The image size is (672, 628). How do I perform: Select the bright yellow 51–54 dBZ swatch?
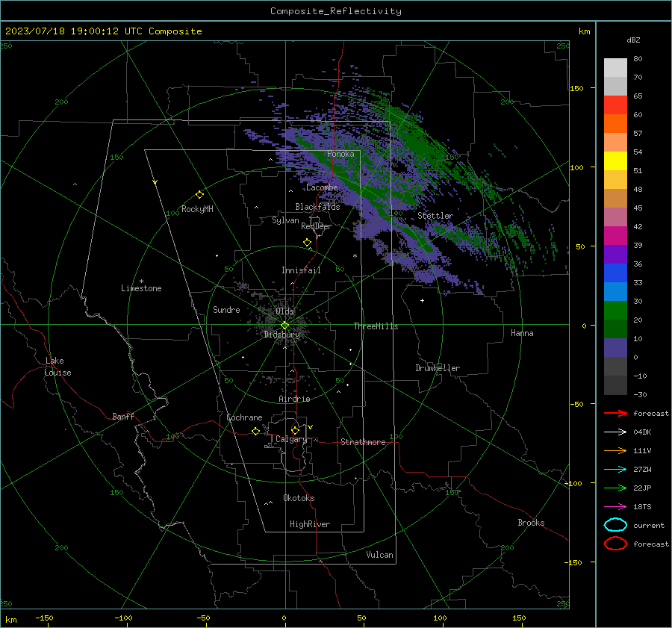pos(615,161)
